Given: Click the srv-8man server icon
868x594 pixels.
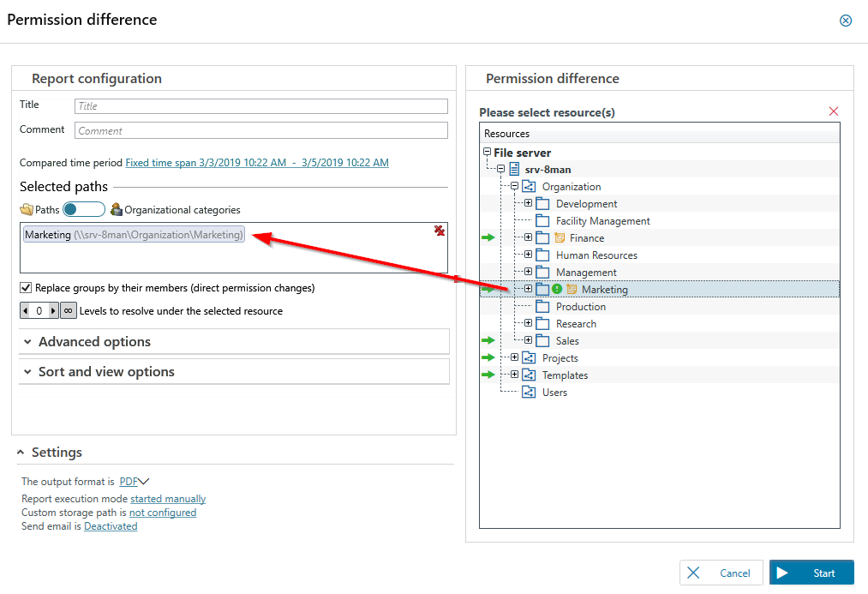Looking at the screenshot, I should 515,170.
